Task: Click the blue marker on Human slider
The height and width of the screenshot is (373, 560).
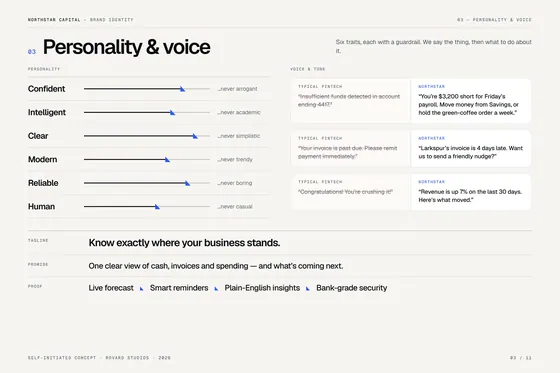Action: 157,207
